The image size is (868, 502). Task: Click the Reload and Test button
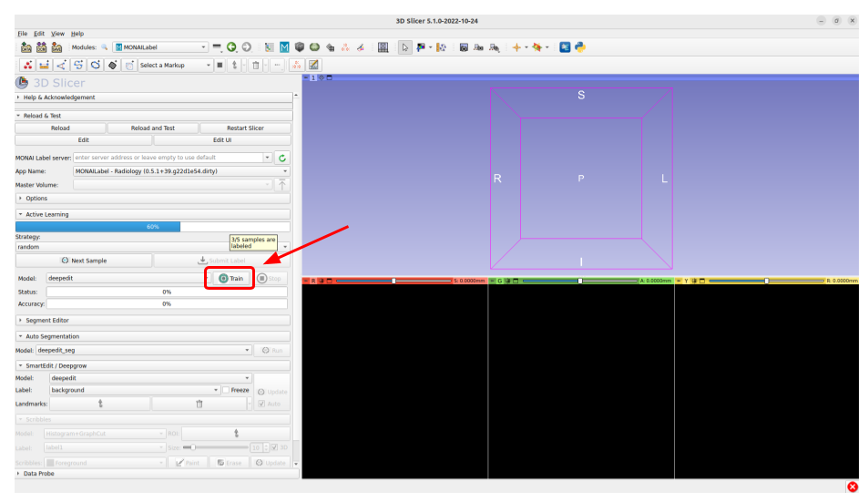pyautogui.click(x=153, y=128)
